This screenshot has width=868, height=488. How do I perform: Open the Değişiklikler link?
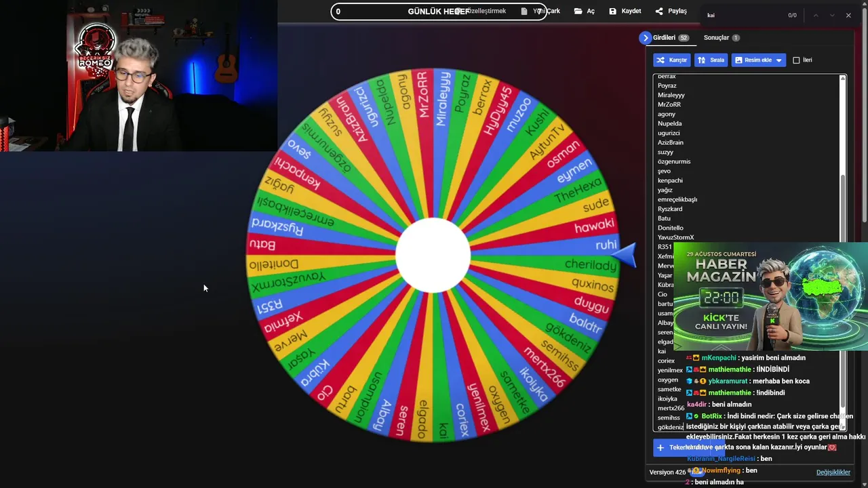[x=833, y=472]
